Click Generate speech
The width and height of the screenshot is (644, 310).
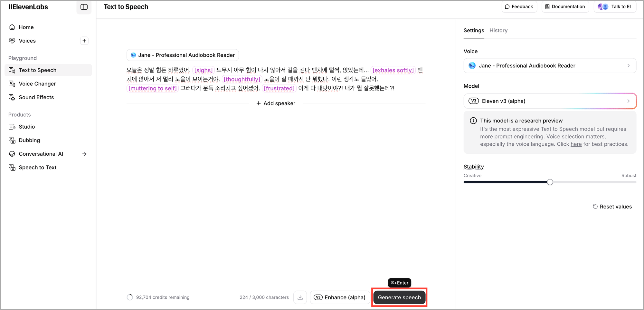point(399,297)
